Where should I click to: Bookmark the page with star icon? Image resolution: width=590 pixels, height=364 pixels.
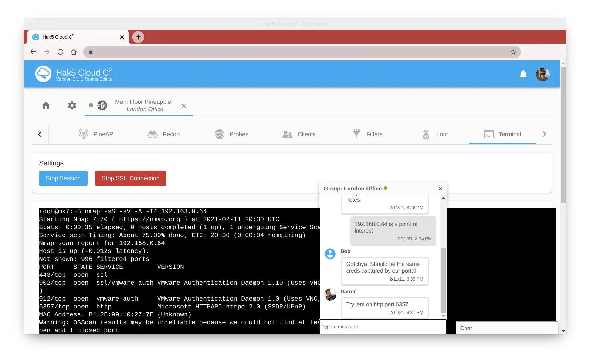(513, 52)
